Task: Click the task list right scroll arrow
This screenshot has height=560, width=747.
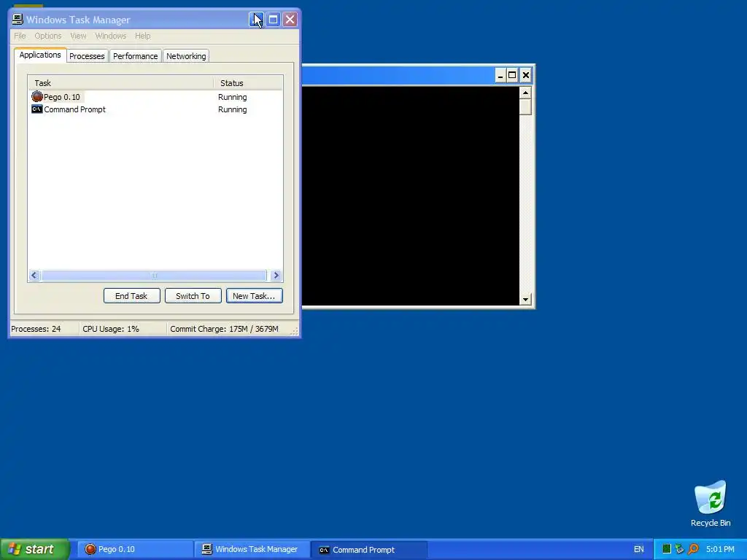Action: click(276, 275)
